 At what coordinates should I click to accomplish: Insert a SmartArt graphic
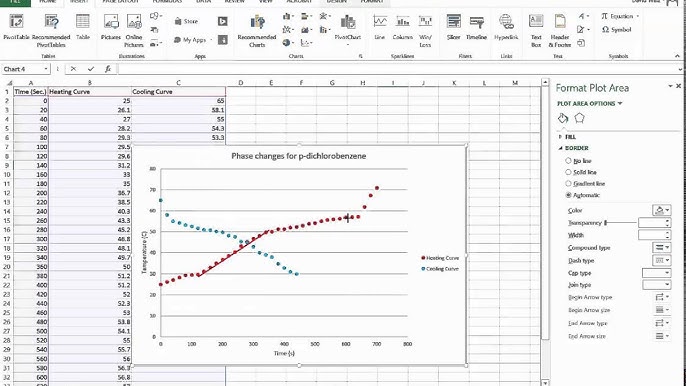(154, 30)
